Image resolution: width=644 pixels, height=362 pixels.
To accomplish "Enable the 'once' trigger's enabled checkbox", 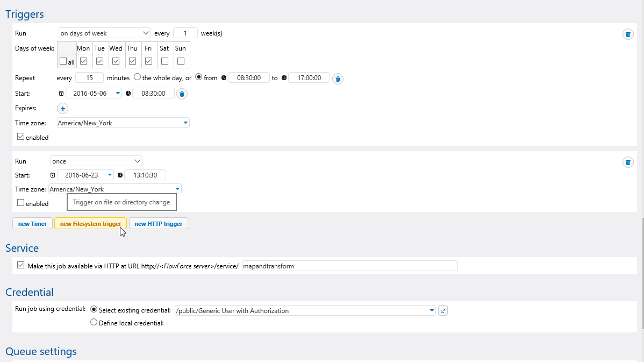I will pos(20,203).
